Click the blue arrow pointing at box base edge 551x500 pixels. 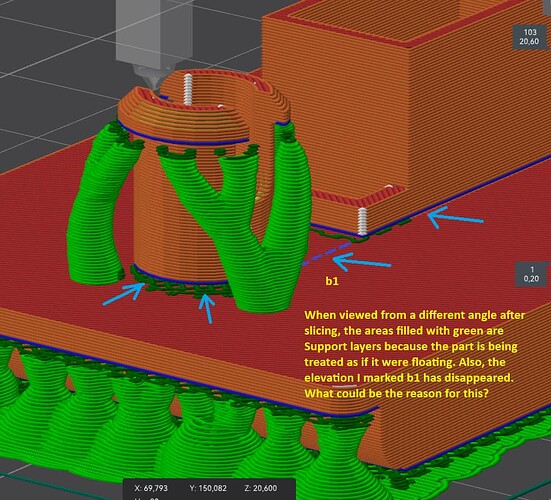455,217
